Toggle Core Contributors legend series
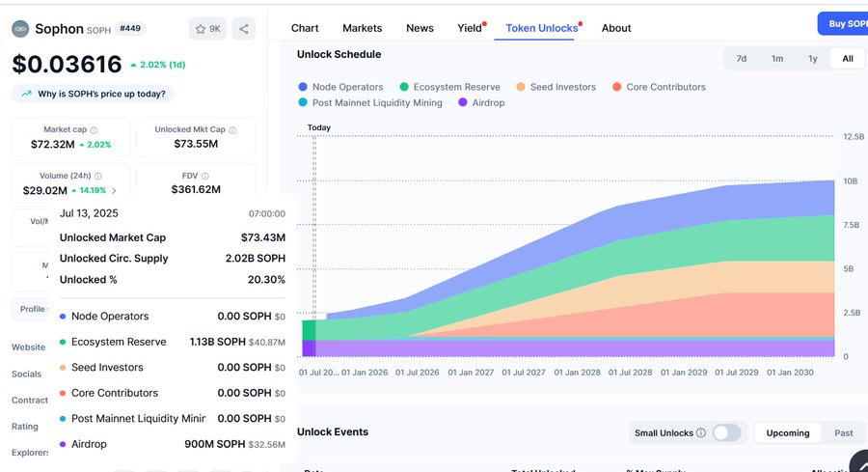868x472 pixels. pos(659,87)
